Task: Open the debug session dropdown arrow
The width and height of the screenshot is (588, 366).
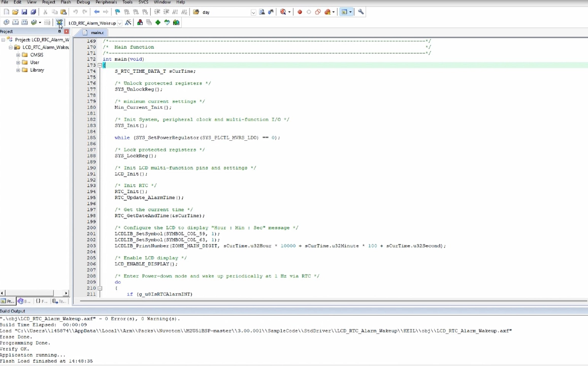Action: click(289, 12)
